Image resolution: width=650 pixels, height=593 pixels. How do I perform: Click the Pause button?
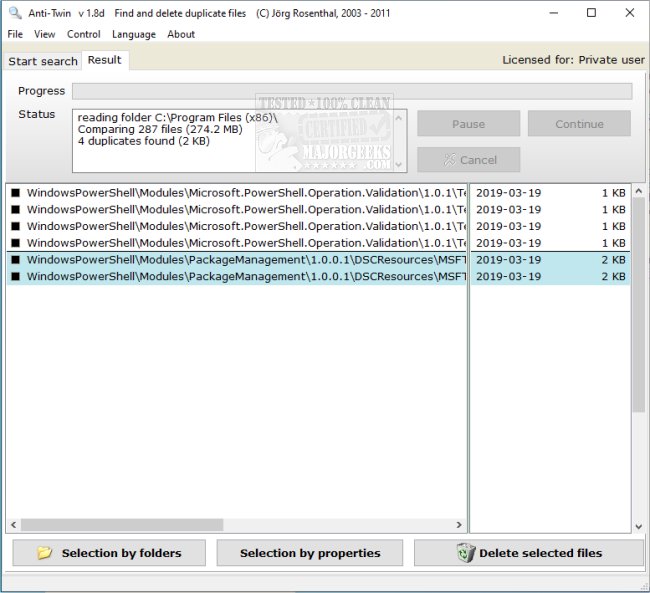click(x=468, y=124)
